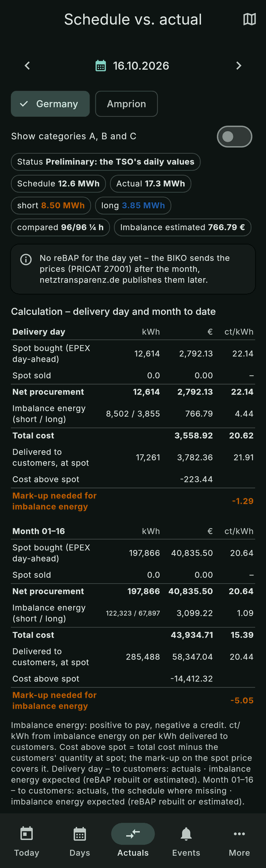Click the Actual 17.3 MWh chip
Image resolution: width=266 pixels, height=868 pixels.
(x=151, y=184)
